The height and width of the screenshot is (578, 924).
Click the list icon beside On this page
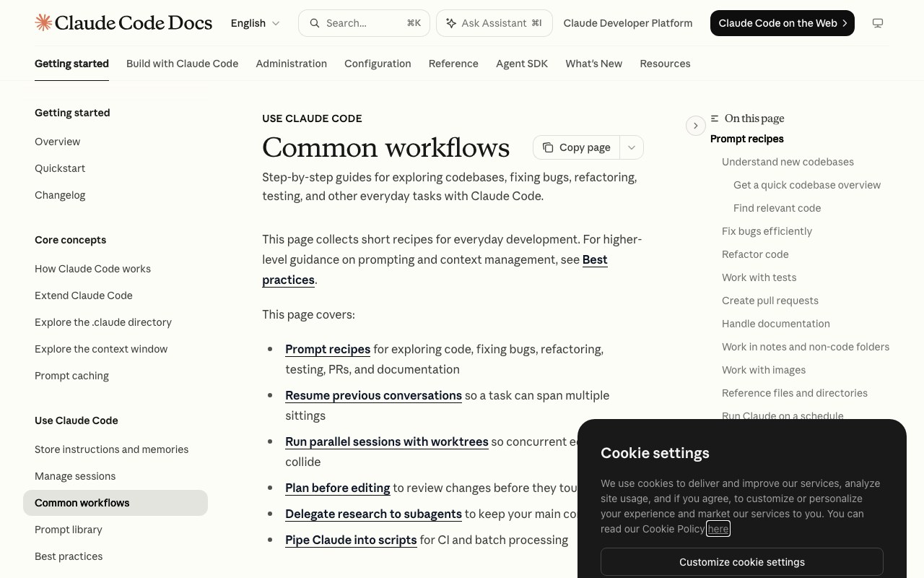(715, 118)
